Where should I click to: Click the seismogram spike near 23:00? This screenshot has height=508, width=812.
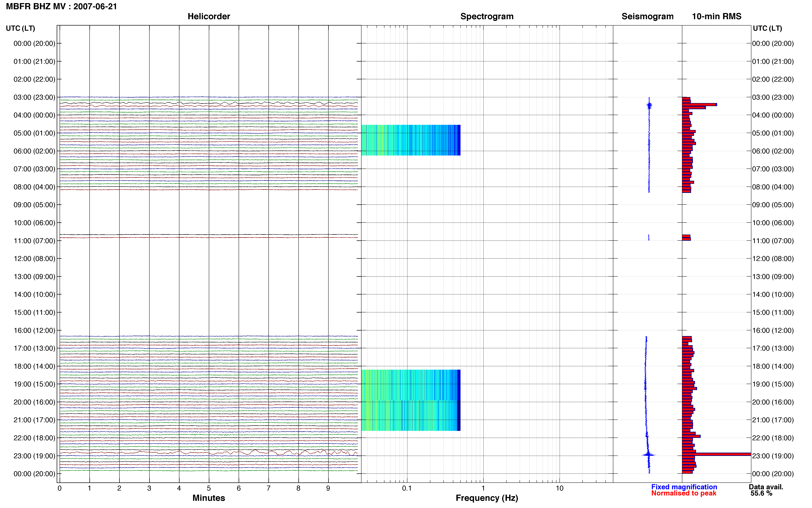point(649,455)
